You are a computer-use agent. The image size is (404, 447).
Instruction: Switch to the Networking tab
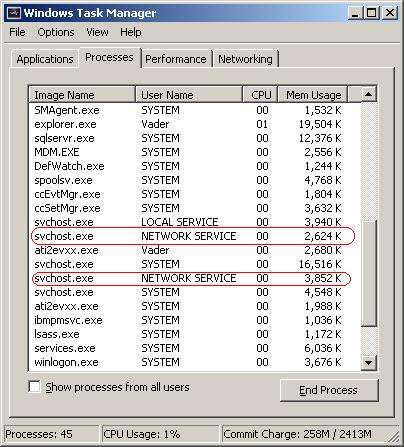click(245, 59)
